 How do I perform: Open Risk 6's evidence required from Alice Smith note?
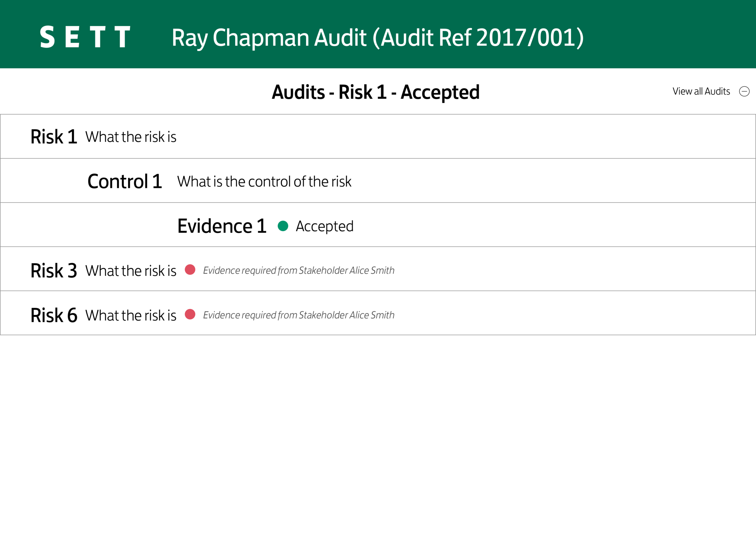(x=298, y=315)
